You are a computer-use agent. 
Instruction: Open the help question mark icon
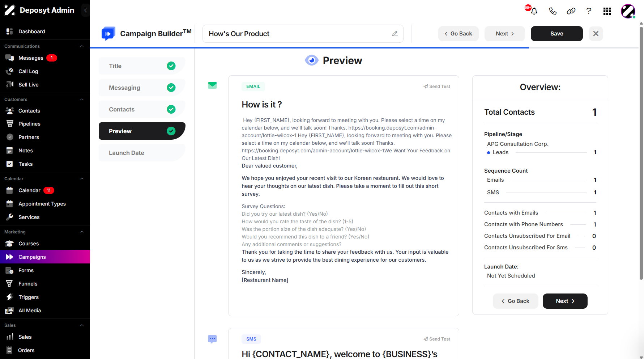point(589,11)
